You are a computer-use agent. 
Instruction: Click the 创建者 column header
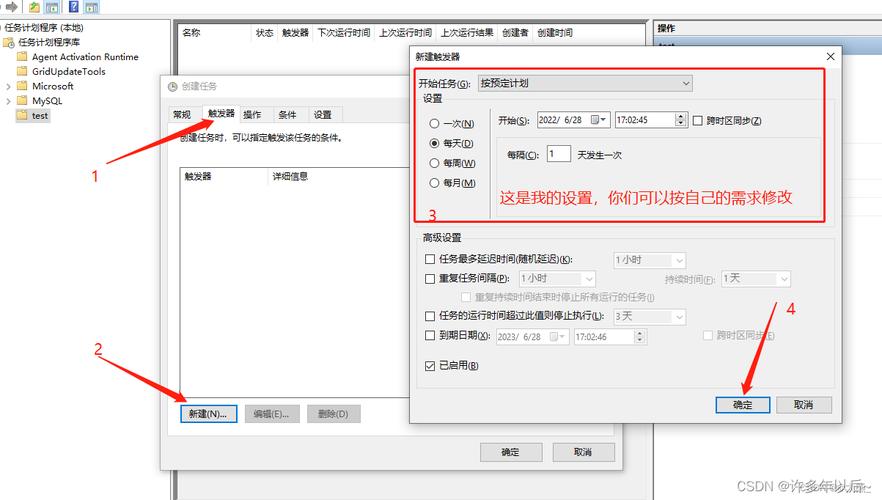(515, 33)
